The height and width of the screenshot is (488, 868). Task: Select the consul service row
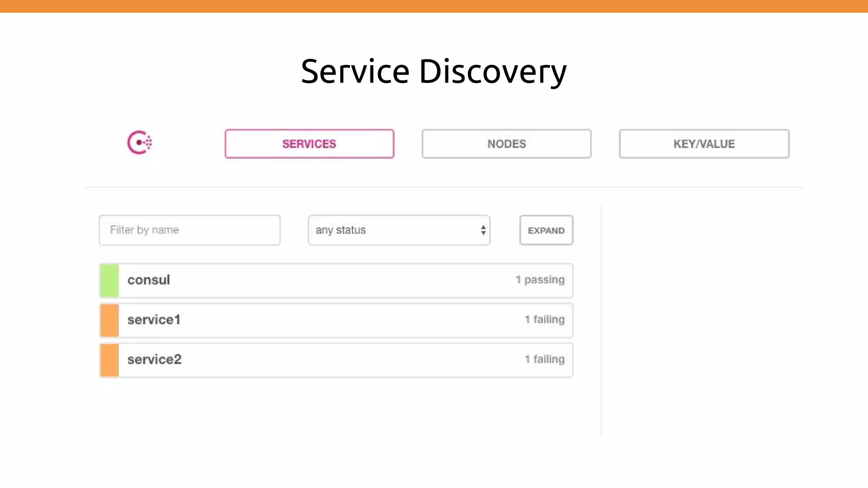(336, 280)
